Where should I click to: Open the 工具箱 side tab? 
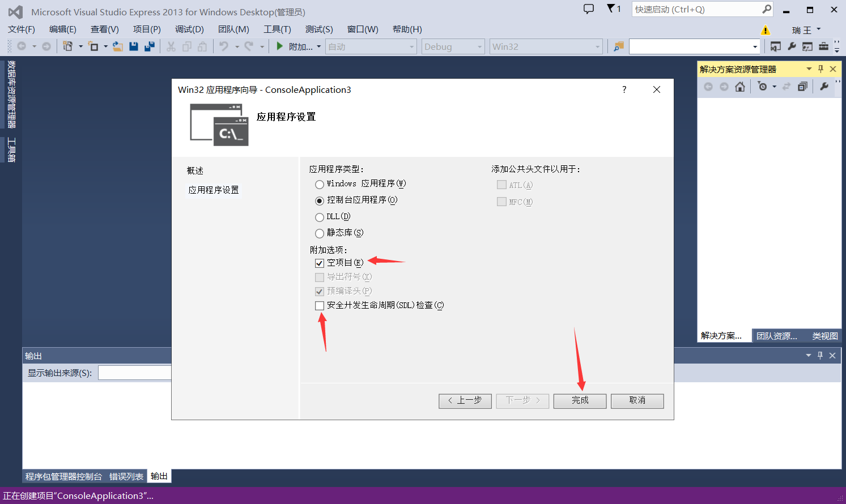tap(11, 150)
